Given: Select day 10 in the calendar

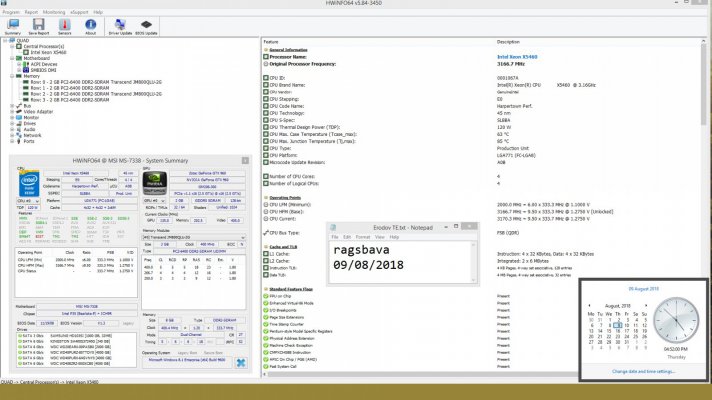Looking at the screenshot, I should [x=627, y=325].
